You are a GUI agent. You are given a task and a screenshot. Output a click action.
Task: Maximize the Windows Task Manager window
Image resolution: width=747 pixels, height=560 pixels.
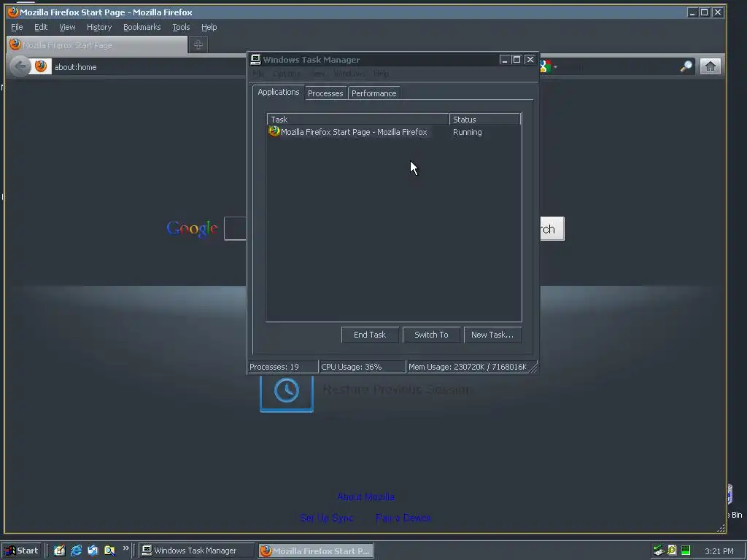pyautogui.click(x=516, y=60)
